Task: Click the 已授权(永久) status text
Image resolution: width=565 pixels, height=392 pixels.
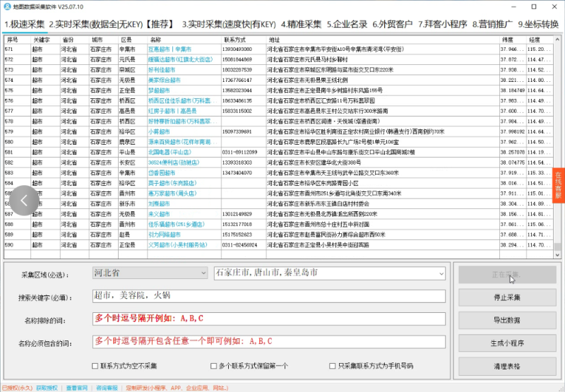Action: point(17,388)
